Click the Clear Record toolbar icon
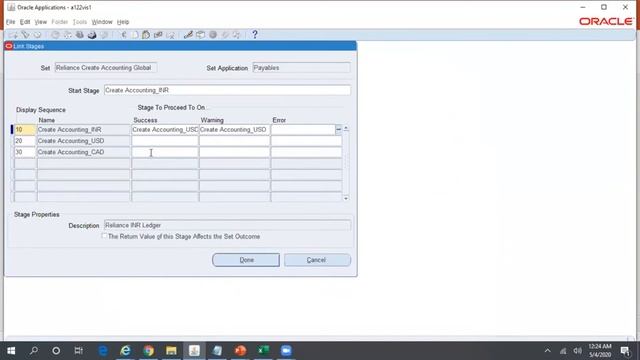 pos(158,35)
